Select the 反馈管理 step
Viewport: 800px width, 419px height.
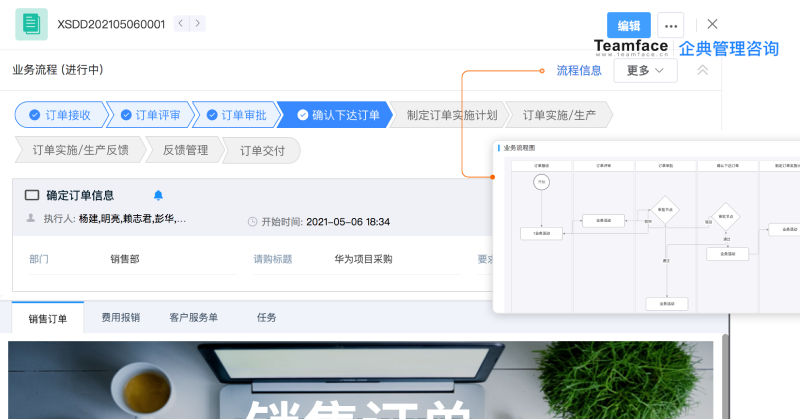(184, 151)
